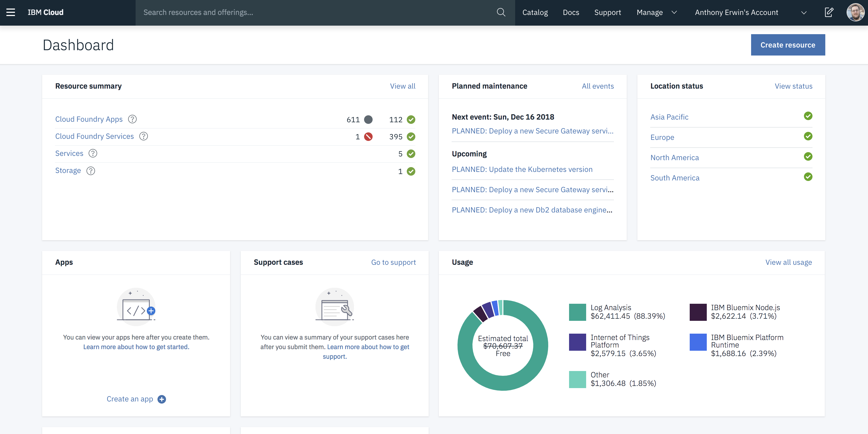This screenshot has width=868, height=434.
Task: Open the hamburger navigation menu
Action: 11,13
